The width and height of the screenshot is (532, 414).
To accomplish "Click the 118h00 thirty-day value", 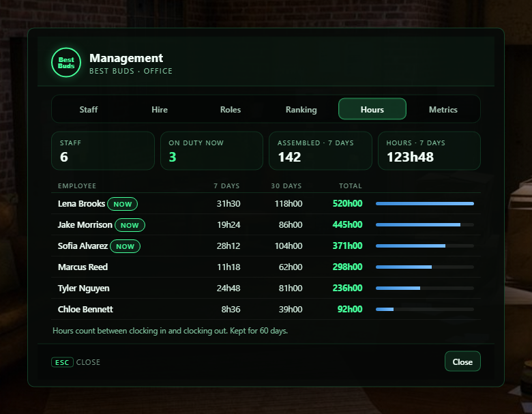I will [x=289, y=204].
